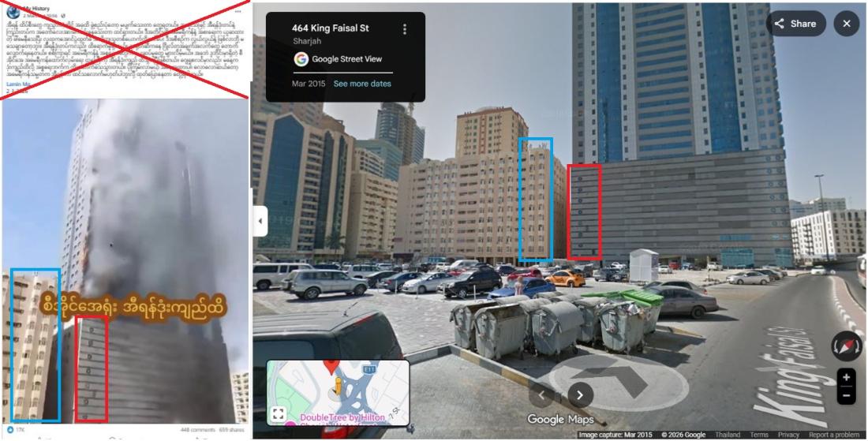Click Report a problem

tap(834, 435)
